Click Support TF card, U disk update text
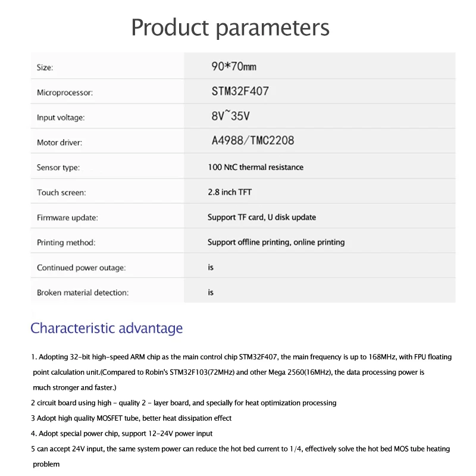This screenshot has width=476, height=476. click(262, 217)
